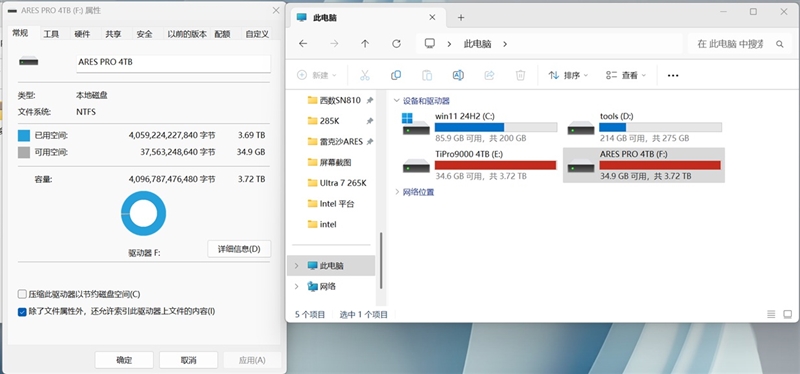Click the disk usage donut chart
This screenshot has width=800, height=374.
pyautogui.click(x=143, y=213)
